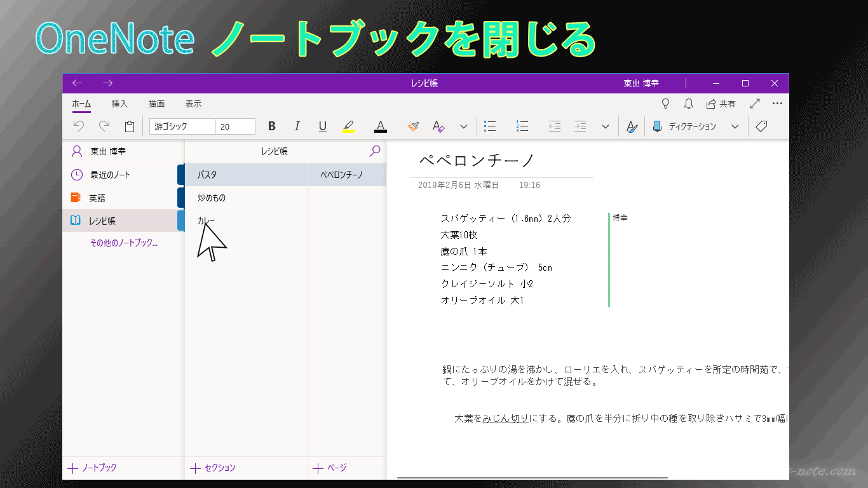Add a new ノートブック
This screenshot has height=488, width=868.
point(93,468)
